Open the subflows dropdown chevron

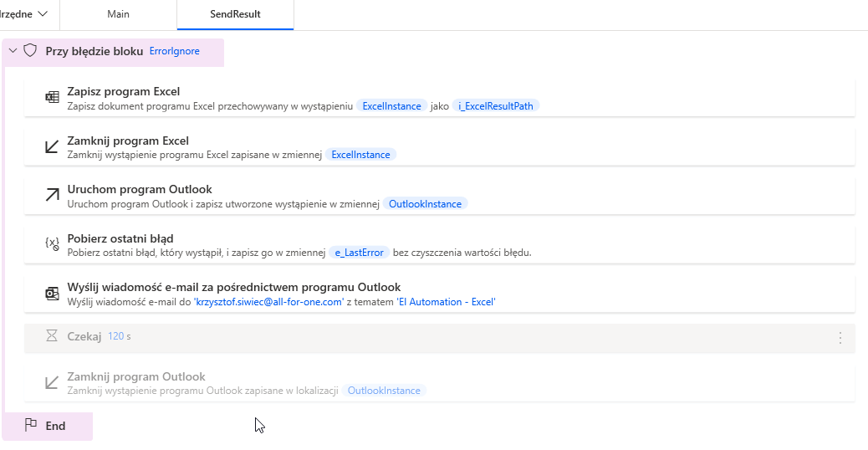tap(43, 14)
